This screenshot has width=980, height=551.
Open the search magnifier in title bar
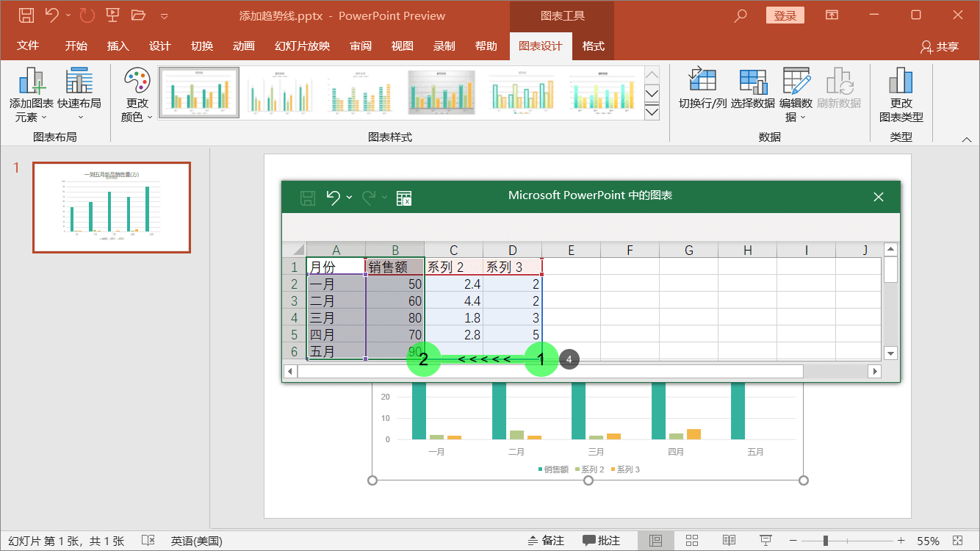tap(741, 15)
